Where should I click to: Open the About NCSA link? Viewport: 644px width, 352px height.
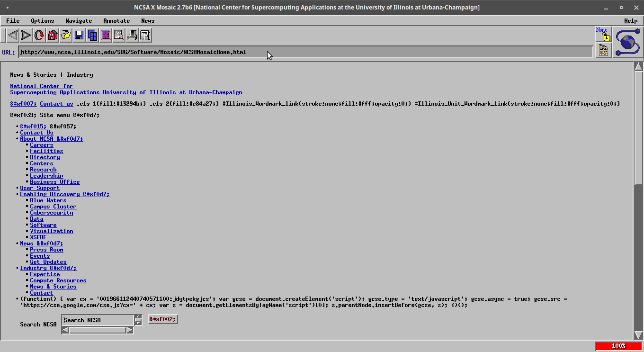pos(51,139)
